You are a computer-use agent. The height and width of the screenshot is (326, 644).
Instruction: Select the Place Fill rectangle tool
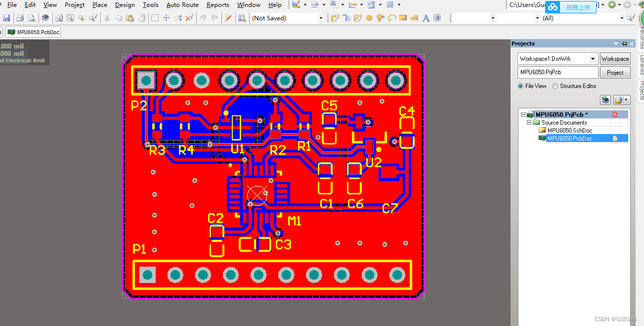pyautogui.click(x=403, y=18)
